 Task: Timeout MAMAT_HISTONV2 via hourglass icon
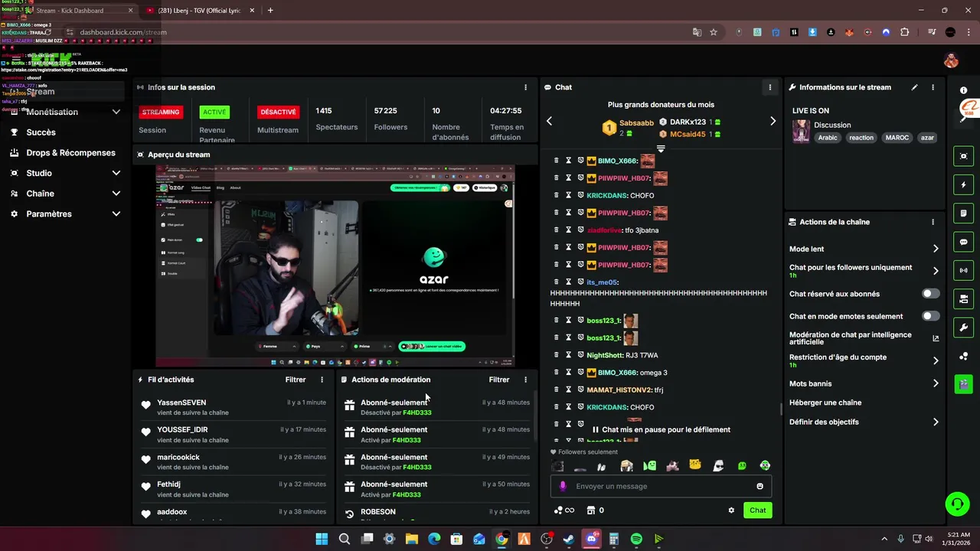pos(568,390)
